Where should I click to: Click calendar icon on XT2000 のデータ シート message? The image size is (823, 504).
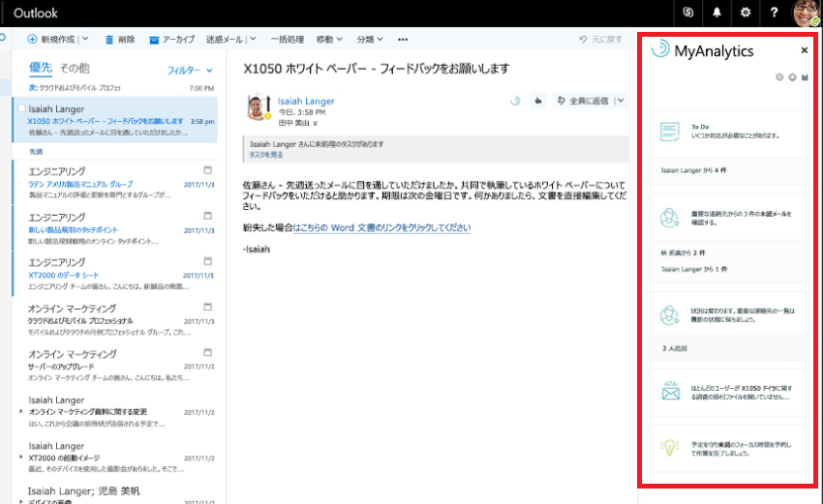point(208,261)
